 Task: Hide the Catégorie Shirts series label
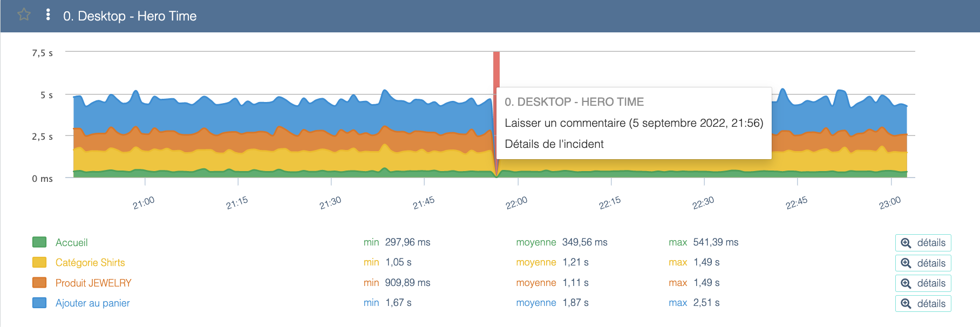[x=90, y=263]
